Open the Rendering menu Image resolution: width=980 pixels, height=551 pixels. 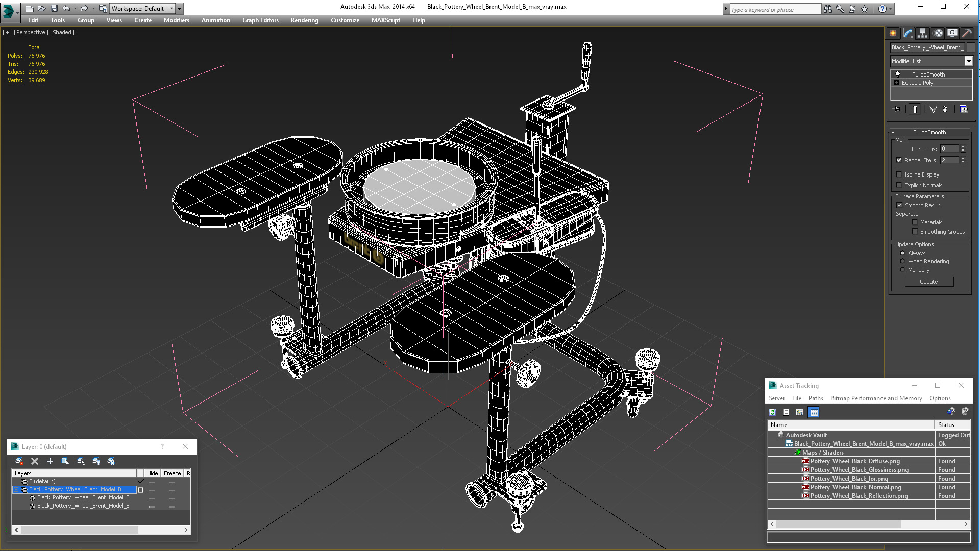[x=305, y=20]
